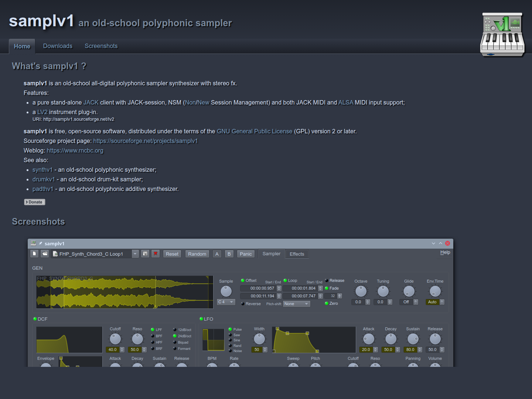Screen dimensions: 532x399
Task: Click the Env.Time knob
Action: (435, 291)
